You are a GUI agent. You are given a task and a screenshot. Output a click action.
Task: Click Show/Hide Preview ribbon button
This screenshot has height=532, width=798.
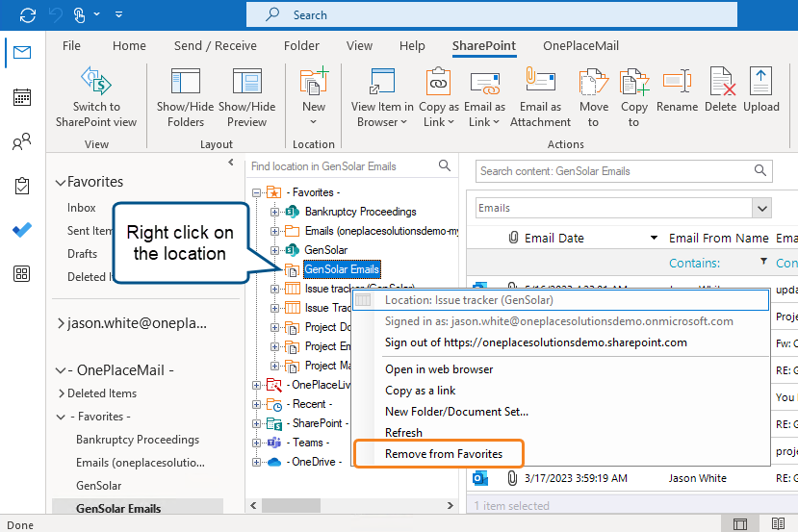246,97
